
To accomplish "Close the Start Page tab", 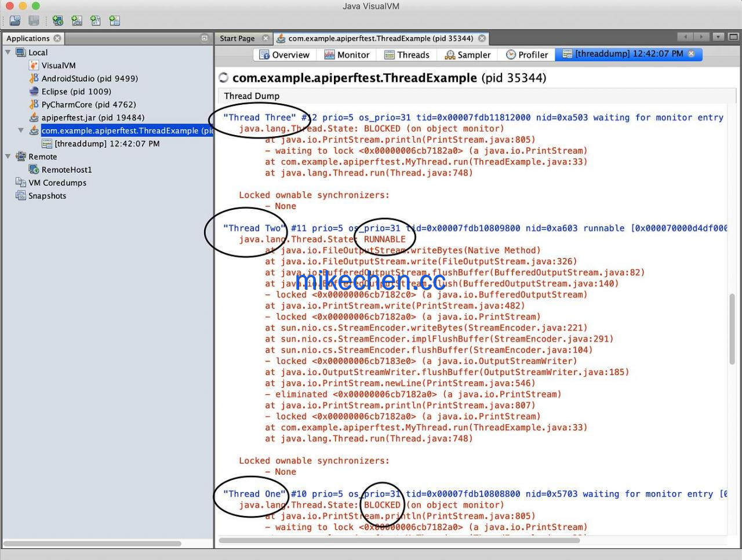I will click(x=265, y=38).
